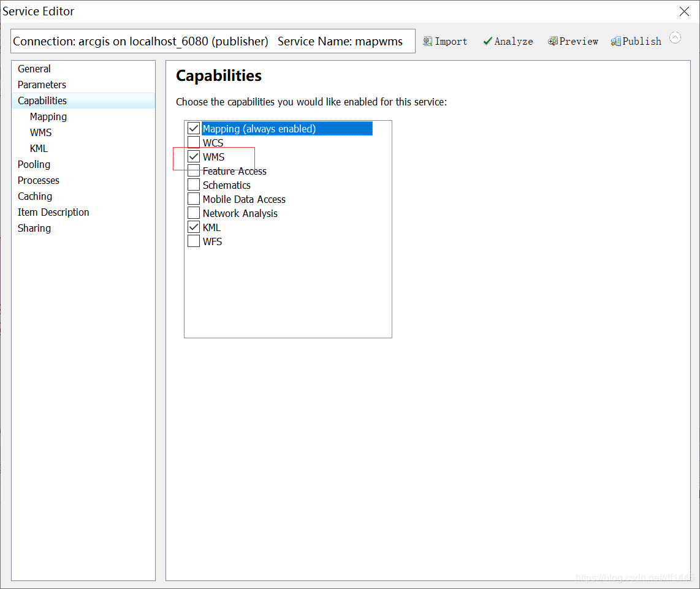Open the Parameters page

point(83,85)
